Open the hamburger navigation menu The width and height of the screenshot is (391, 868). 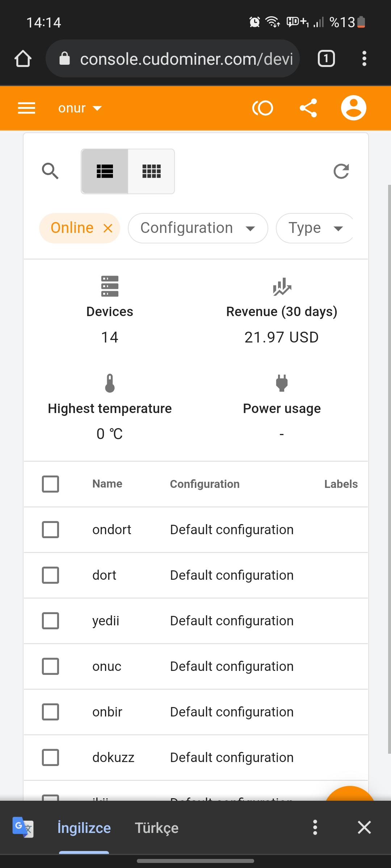coord(26,108)
